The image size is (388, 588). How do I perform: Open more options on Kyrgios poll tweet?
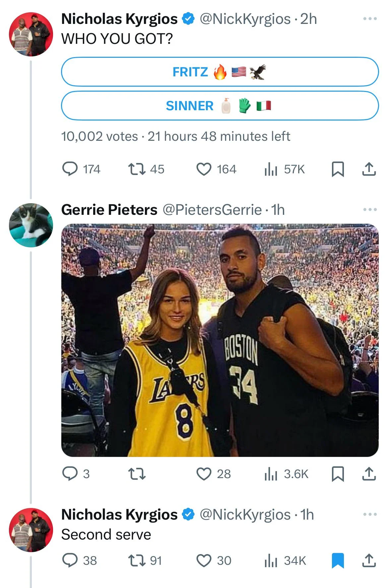(x=370, y=19)
